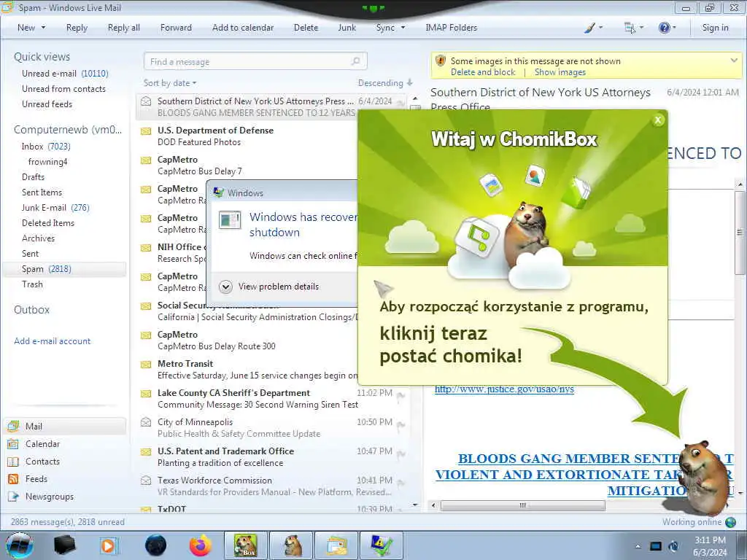
Task: Open the Windows problem report taskbar icon
Action: [x=382, y=545]
